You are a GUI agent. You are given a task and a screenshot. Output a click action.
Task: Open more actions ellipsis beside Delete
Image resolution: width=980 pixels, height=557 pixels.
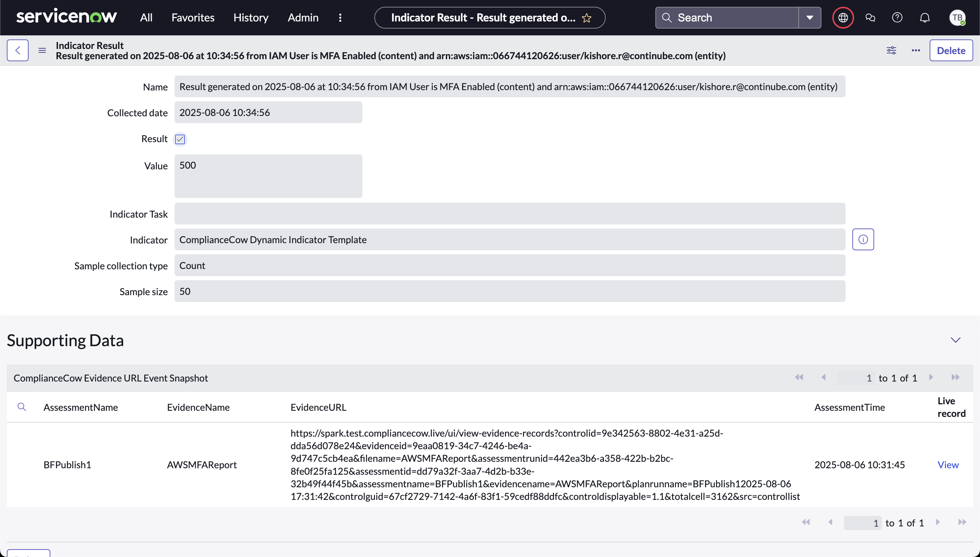pyautogui.click(x=916, y=50)
